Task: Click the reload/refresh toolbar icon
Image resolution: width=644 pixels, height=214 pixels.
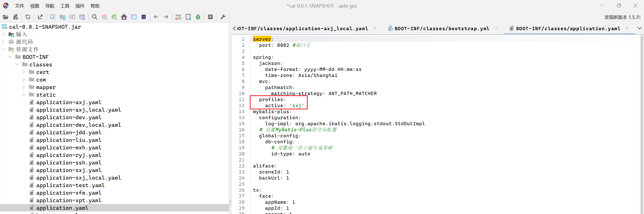Action: [x=28, y=17]
